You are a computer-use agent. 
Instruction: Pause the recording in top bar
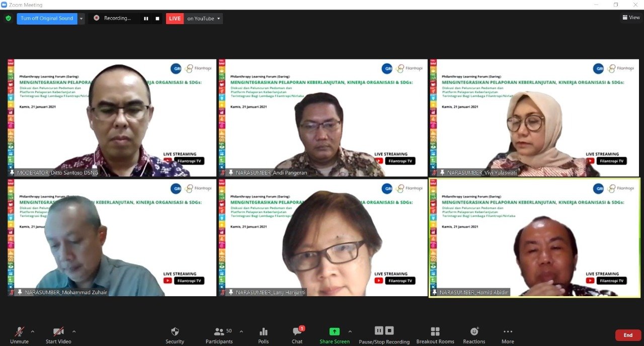pos(146,19)
